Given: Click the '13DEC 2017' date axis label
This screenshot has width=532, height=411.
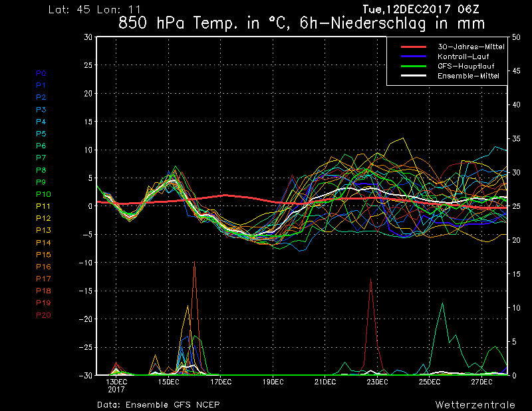Looking at the screenshot, I should (x=116, y=386).
